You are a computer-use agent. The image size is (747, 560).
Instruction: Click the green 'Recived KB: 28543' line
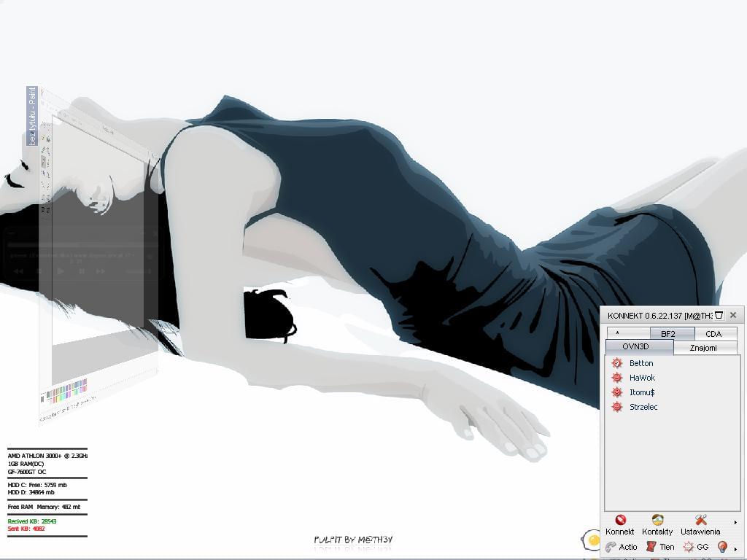click(x=32, y=521)
